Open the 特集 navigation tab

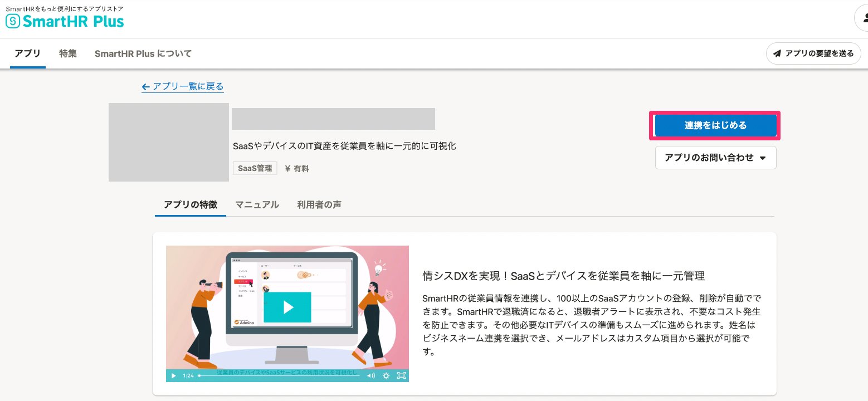coord(68,53)
